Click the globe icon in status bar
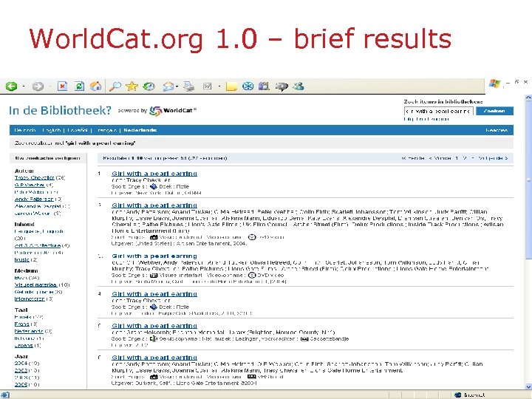532x399 pixels. pos(457,395)
